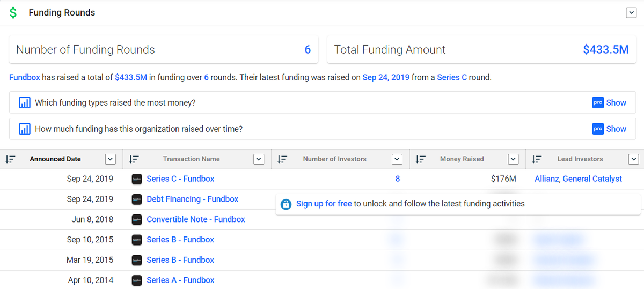Click Total Funding Amount $433.5M value

click(x=606, y=50)
